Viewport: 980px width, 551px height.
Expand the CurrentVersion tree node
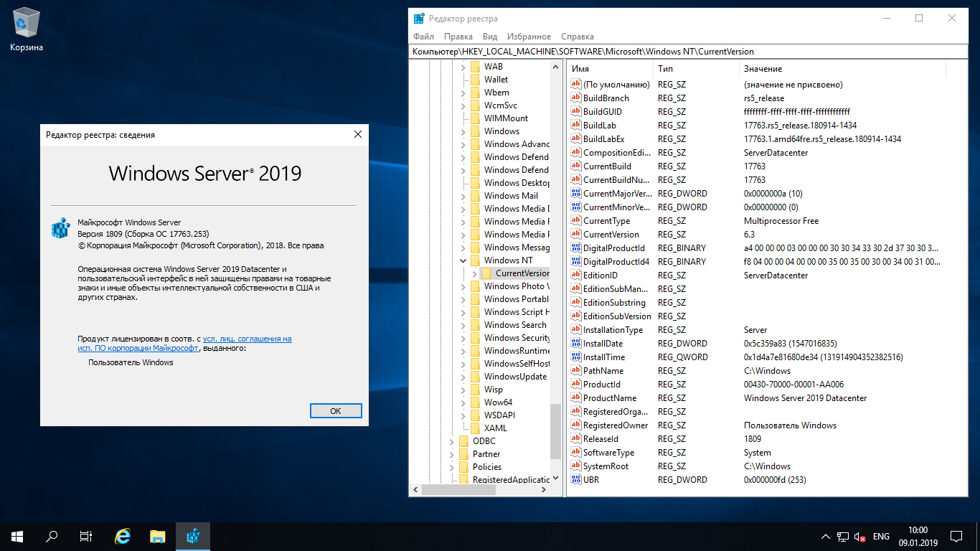474,273
